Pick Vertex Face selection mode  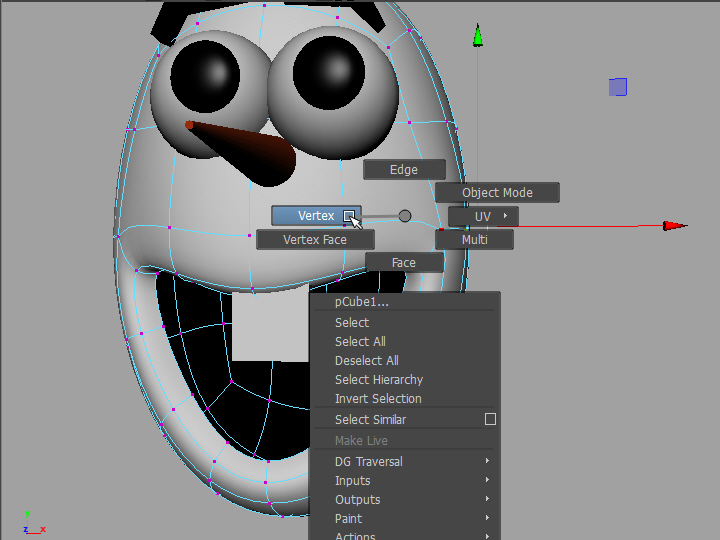[315, 240]
